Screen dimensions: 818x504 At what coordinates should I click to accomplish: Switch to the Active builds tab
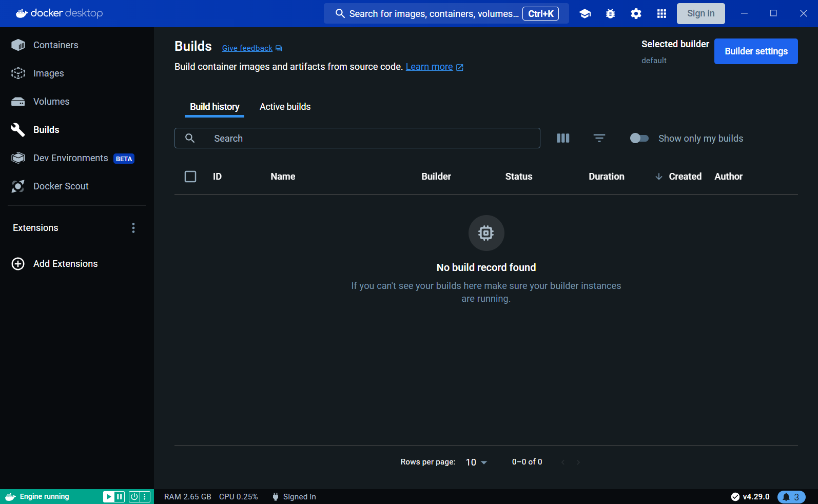tap(285, 107)
